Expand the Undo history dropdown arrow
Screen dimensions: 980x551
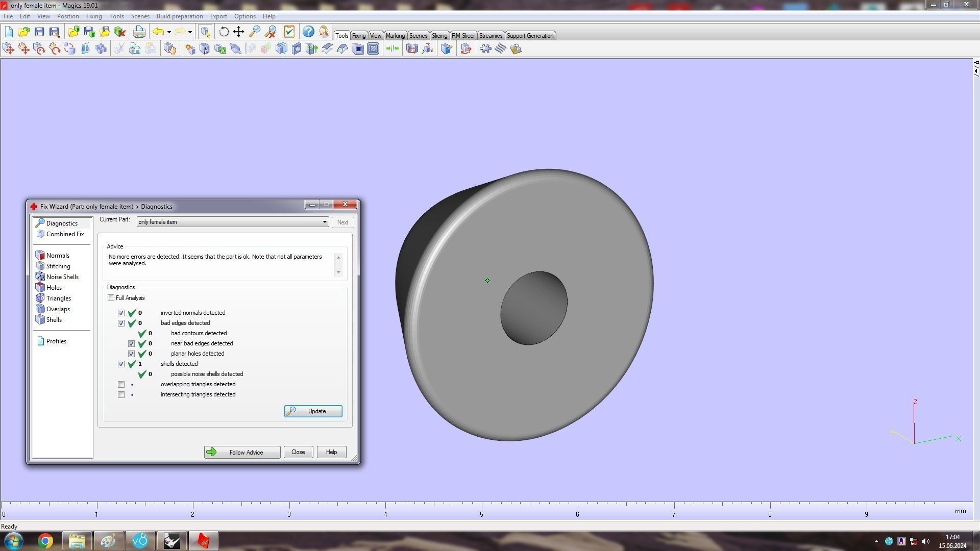point(169,32)
